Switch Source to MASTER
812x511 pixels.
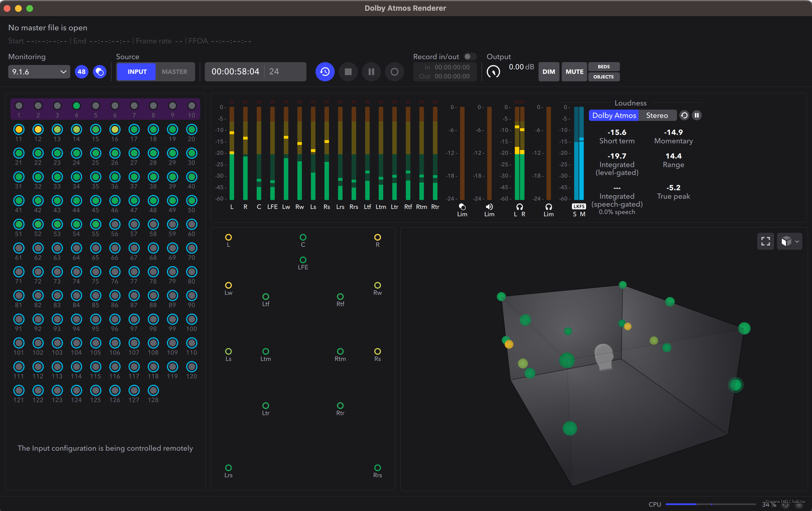(x=174, y=71)
